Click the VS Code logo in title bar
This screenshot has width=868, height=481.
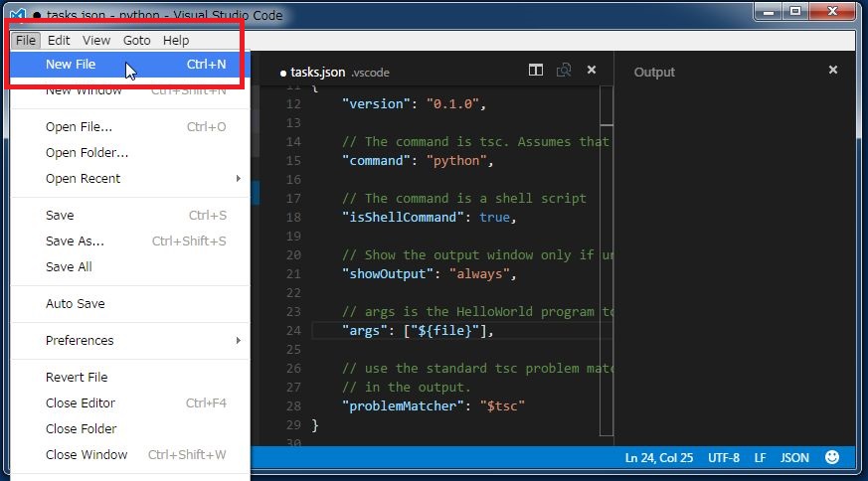(x=18, y=15)
